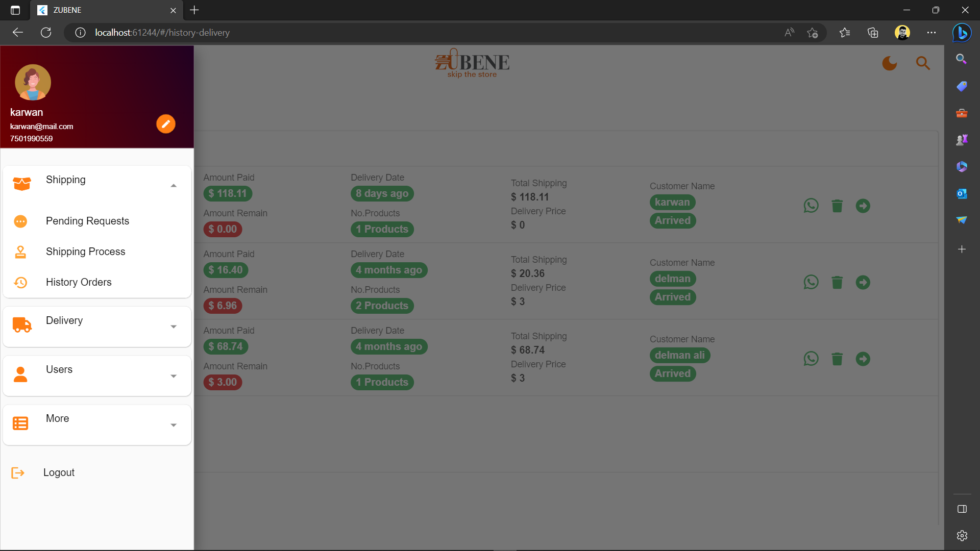The image size is (980, 551).
Task: Open WhatsApp chat for customer karwan
Action: pos(811,206)
